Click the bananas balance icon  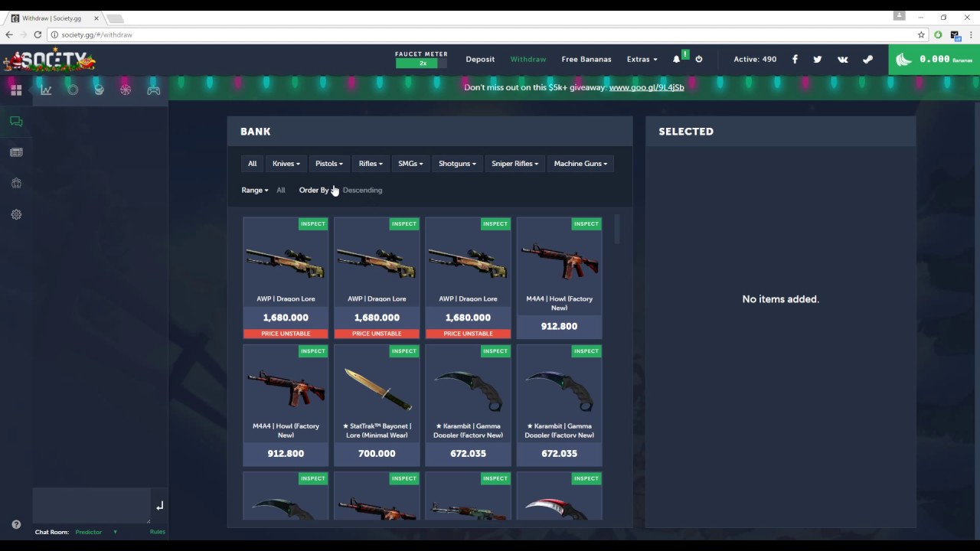pos(904,60)
